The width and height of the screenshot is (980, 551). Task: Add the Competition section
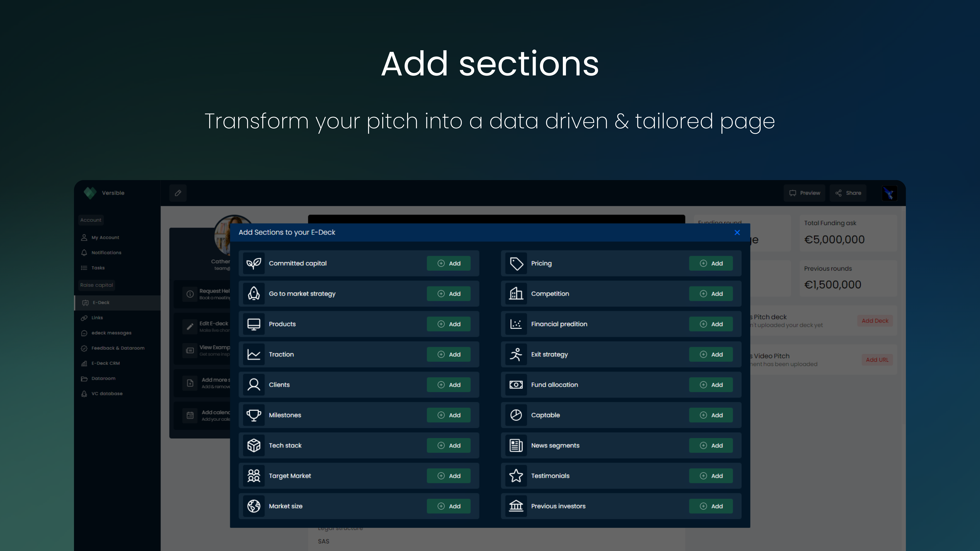[711, 294]
